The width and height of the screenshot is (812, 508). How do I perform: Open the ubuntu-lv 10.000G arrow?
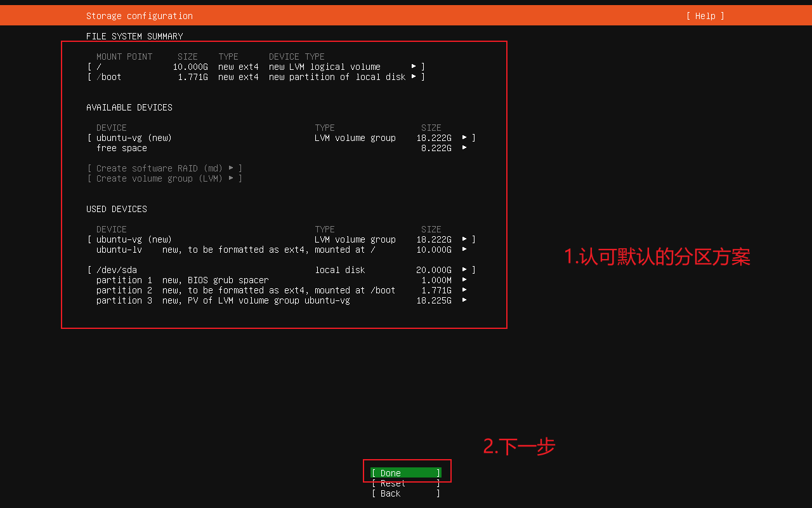[464, 250]
